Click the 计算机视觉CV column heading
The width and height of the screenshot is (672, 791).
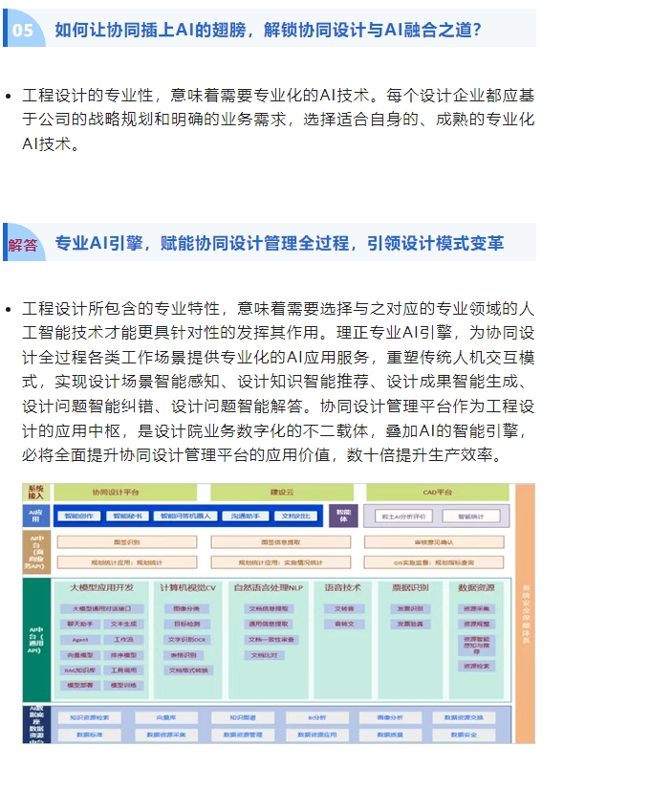pyautogui.click(x=187, y=586)
